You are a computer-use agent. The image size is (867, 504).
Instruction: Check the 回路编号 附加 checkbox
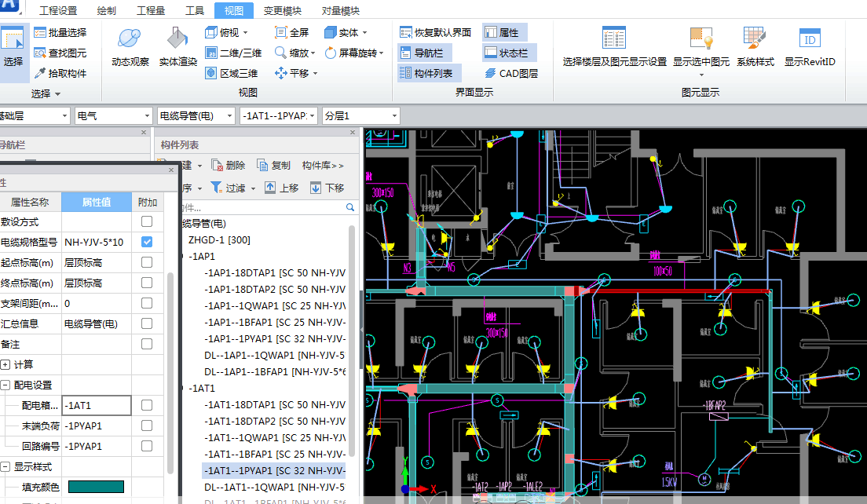(x=147, y=446)
